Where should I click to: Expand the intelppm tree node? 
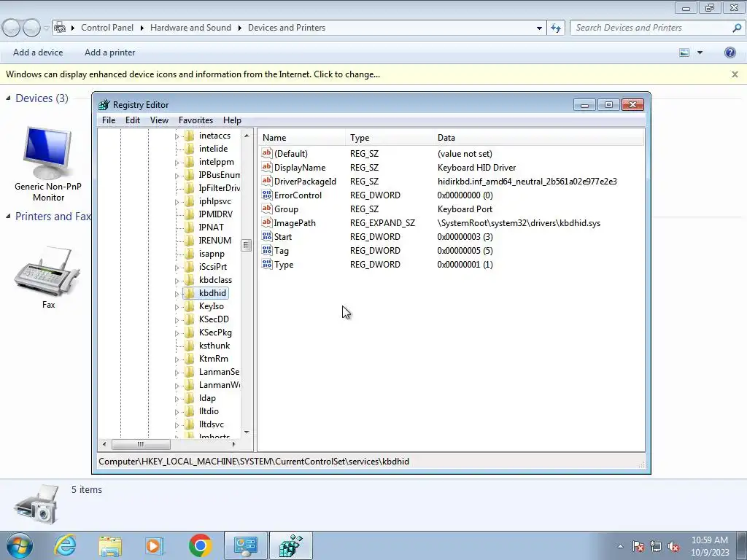pos(177,163)
